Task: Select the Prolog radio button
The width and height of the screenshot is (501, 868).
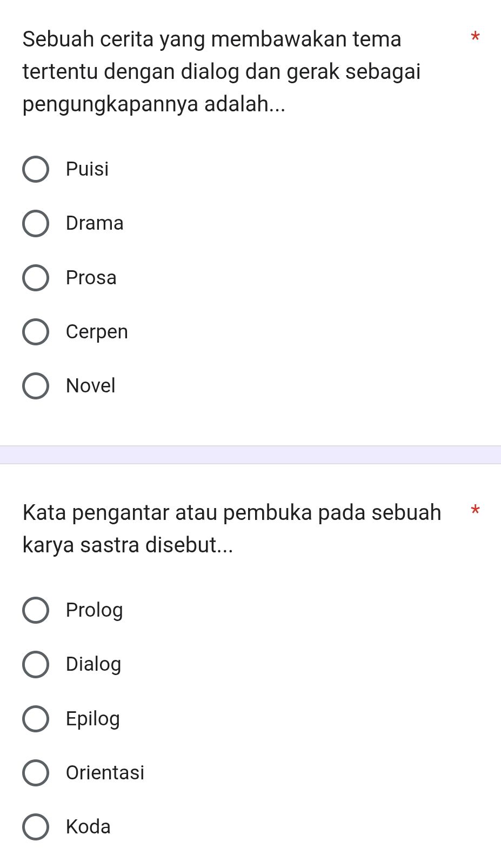Action: [x=36, y=610]
